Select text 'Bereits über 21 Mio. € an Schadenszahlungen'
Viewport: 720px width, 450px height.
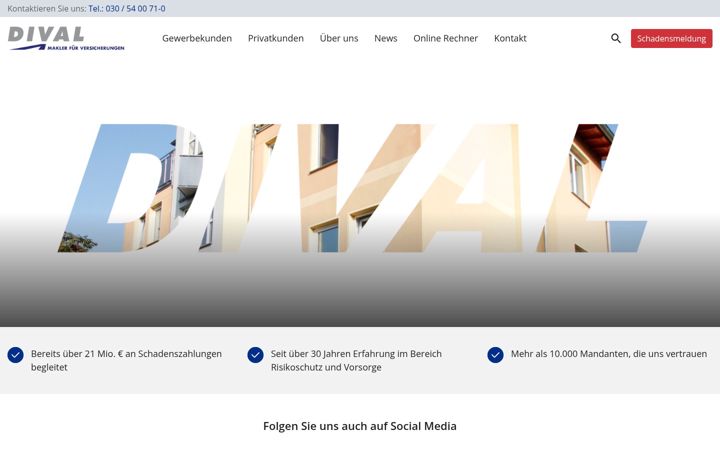pyautogui.click(x=126, y=354)
